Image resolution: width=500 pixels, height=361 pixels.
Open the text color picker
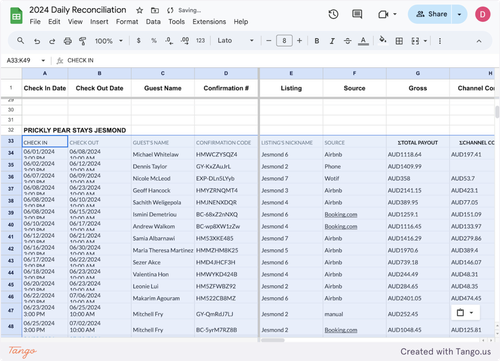point(363,41)
